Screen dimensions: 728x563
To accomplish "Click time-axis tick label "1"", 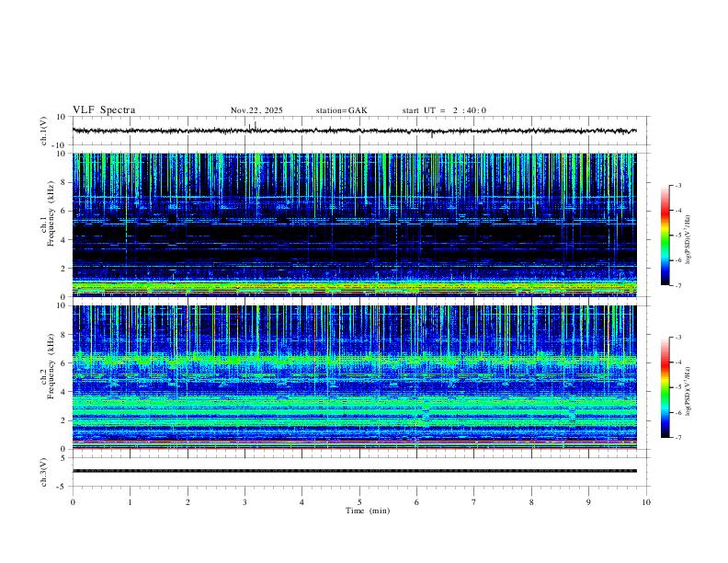I will [130, 502].
